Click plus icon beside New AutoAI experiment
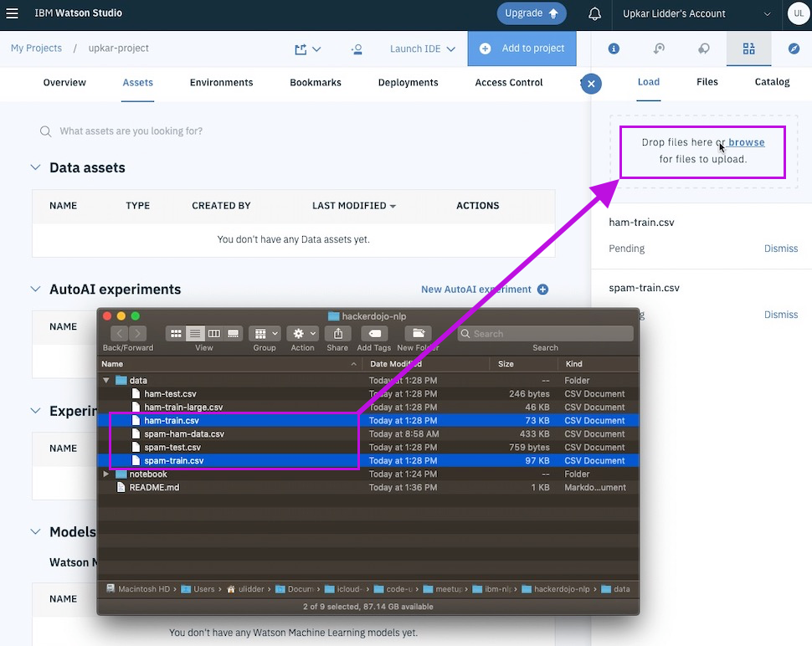Viewport: 812px width, 646px height. coord(542,290)
